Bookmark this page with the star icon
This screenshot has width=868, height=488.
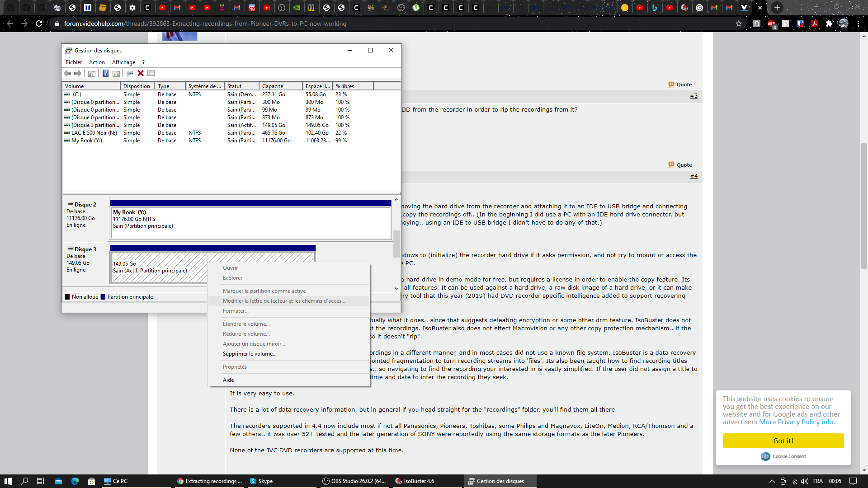(739, 23)
